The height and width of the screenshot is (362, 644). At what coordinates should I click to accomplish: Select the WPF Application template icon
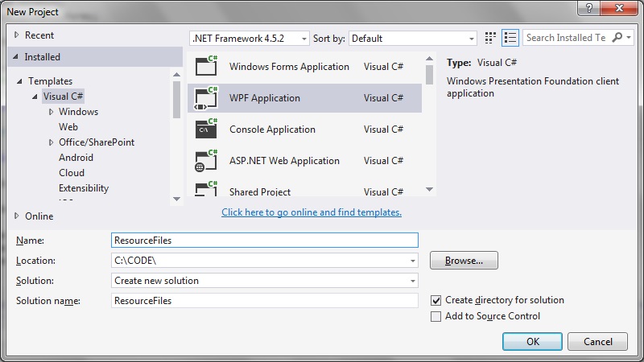[206, 98]
